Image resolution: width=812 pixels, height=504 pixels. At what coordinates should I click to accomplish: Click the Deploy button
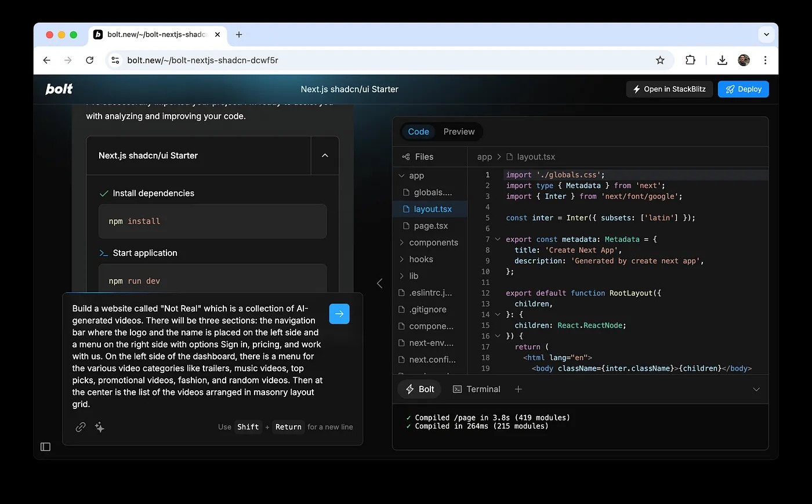(x=743, y=89)
